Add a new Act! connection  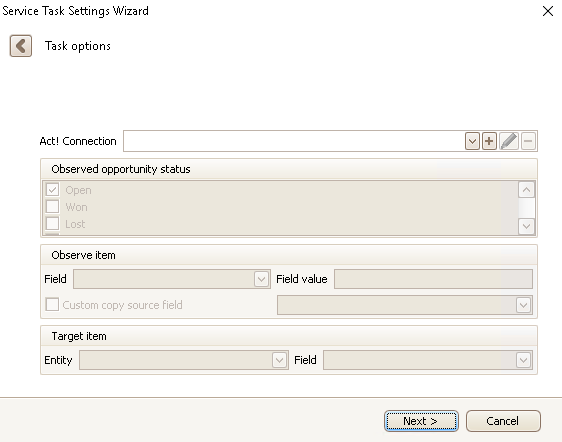[x=489, y=141]
